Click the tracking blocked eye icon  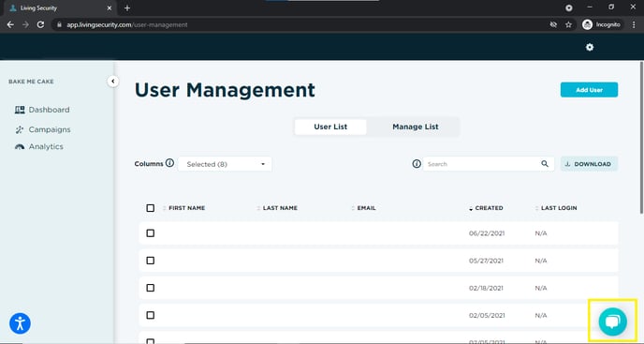point(553,24)
